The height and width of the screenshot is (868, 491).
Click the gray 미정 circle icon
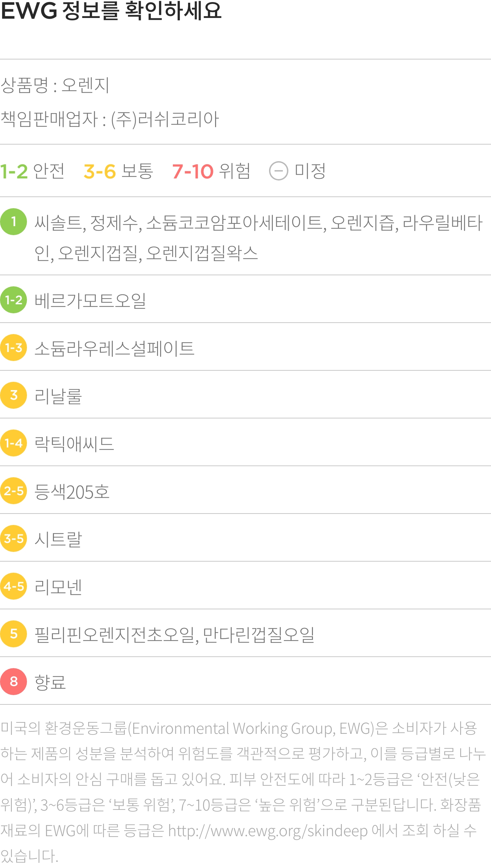[279, 171]
